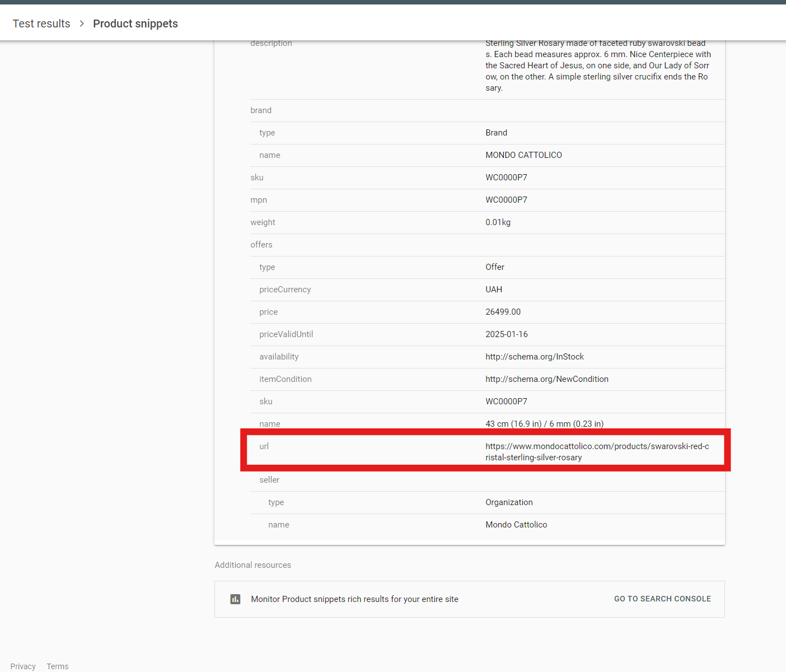786x672 pixels.
Task: Select the brand name value MONDO CATTOLICO
Action: (x=523, y=155)
